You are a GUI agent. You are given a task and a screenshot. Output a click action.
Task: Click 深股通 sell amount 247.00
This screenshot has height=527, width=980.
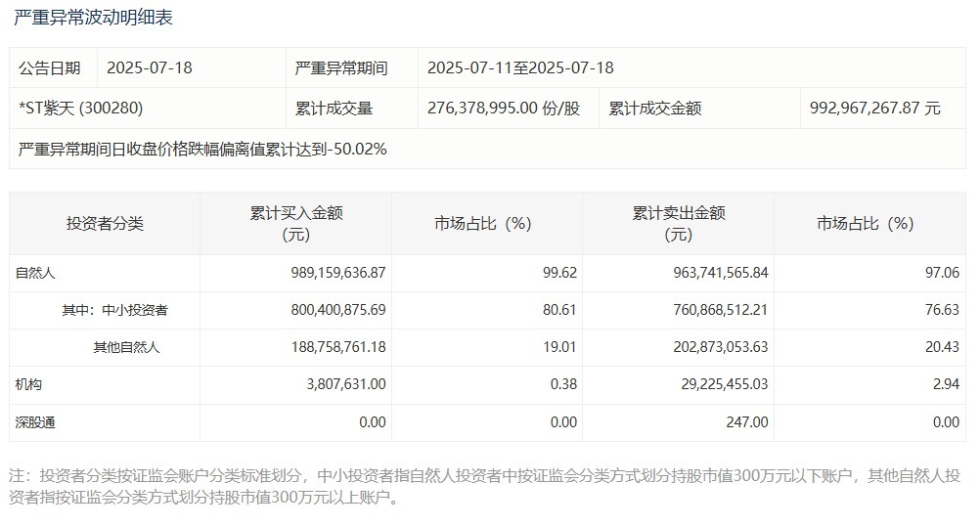(x=747, y=422)
